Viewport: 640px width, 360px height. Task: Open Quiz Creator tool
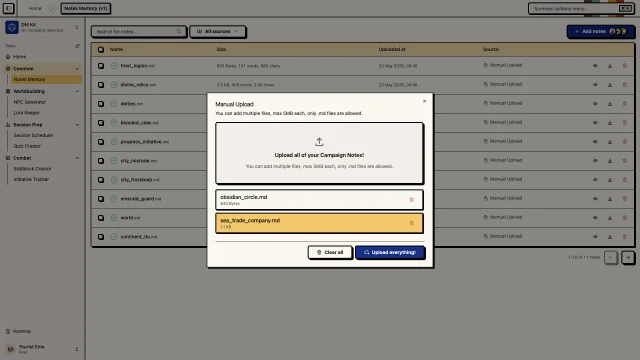tap(27, 146)
